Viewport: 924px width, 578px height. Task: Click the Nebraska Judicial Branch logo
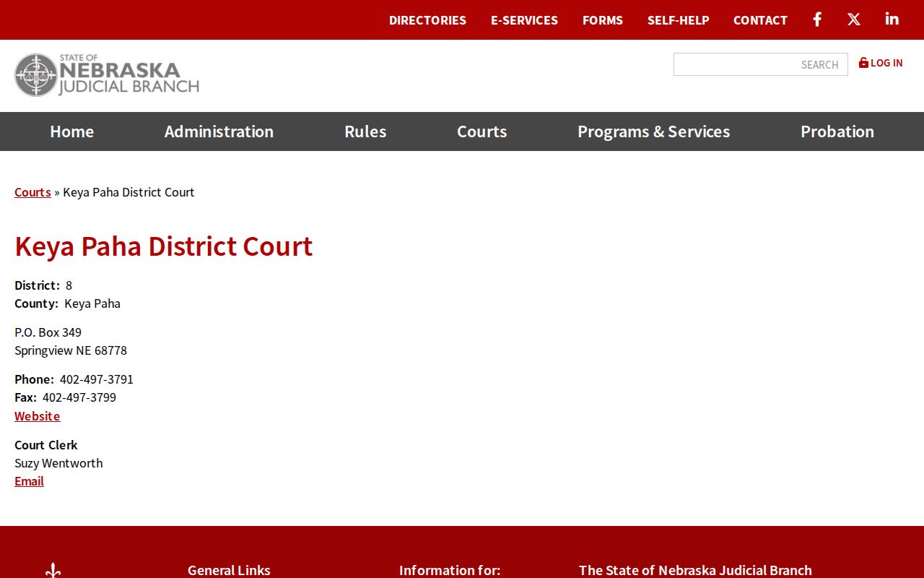[x=107, y=75]
